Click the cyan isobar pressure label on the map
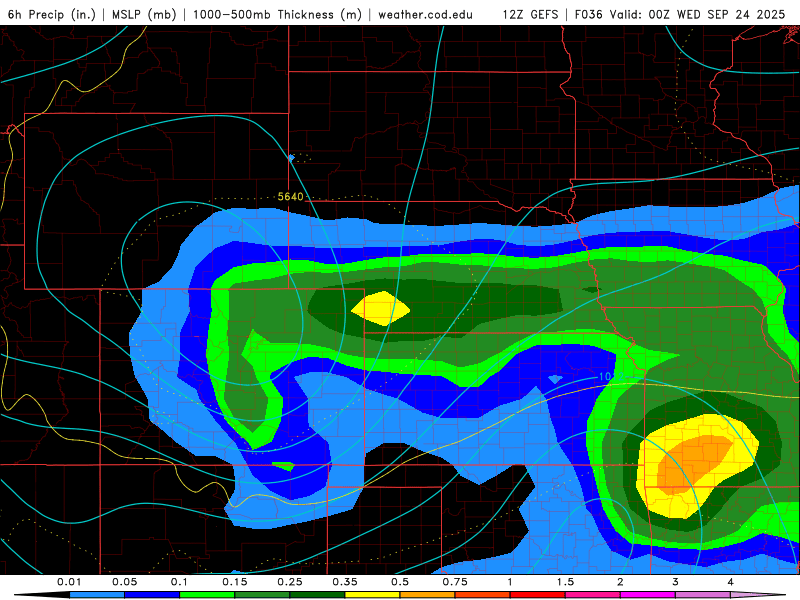Viewport: 800px width, 600px height. click(x=610, y=377)
